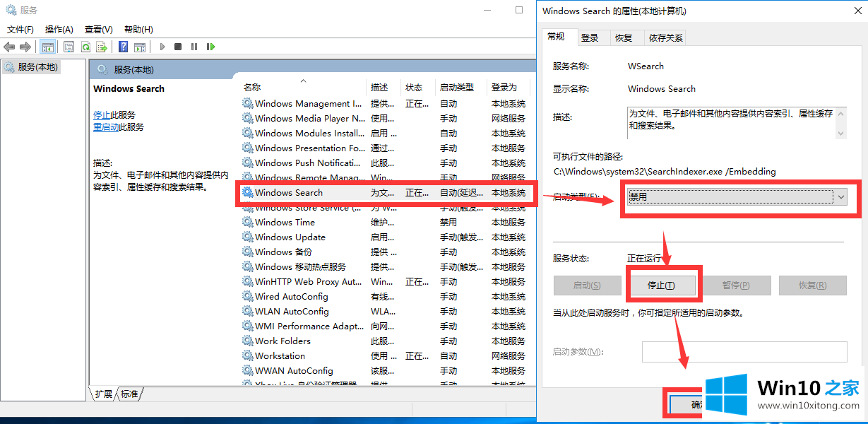Click gear icon beside Wired AutoConfig

point(247,296)
